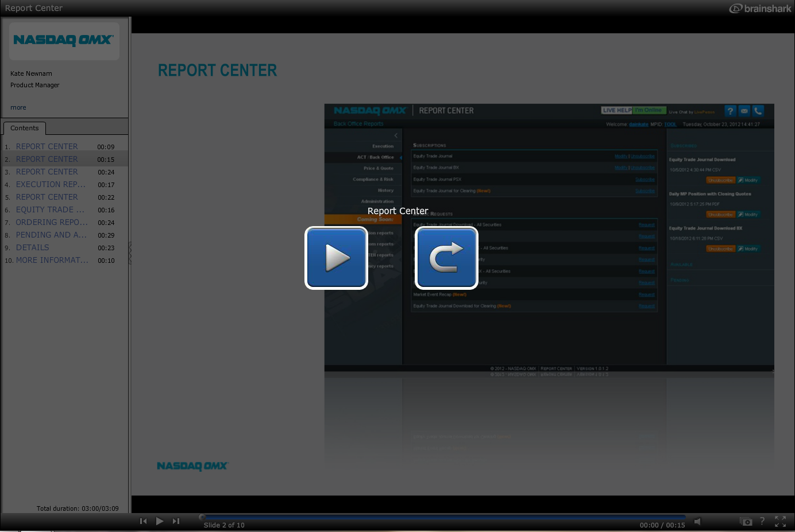
Task: Click the NASDAQ OMX logo in sidebar
Action: (x=64, y=40)
